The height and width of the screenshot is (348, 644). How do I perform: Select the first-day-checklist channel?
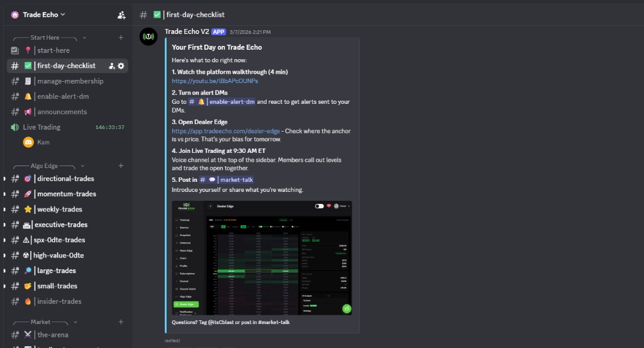point(67,65)
